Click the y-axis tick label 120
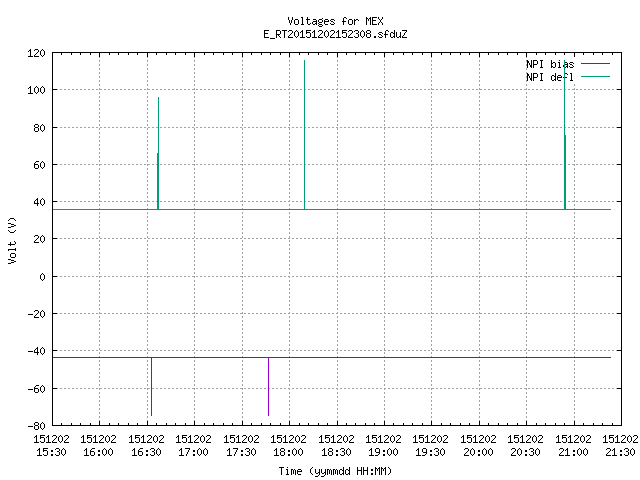Viewport: 640px width, 480px height. pyautogui.click(x=36, y=53)
